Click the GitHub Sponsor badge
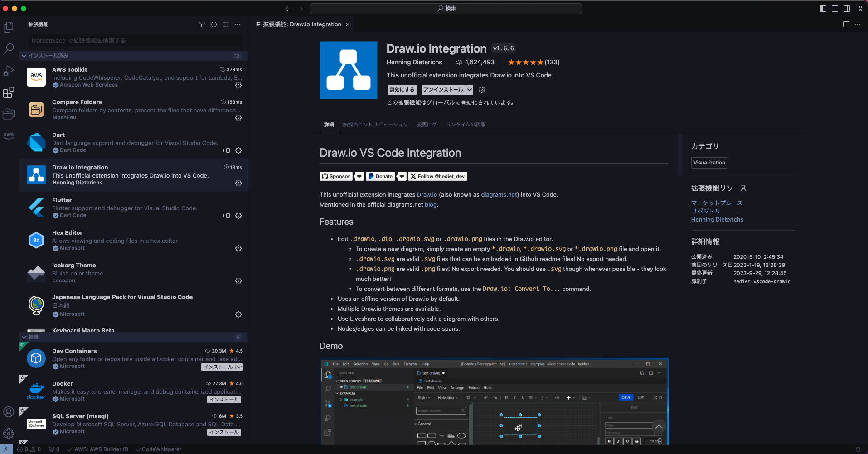 336,176
